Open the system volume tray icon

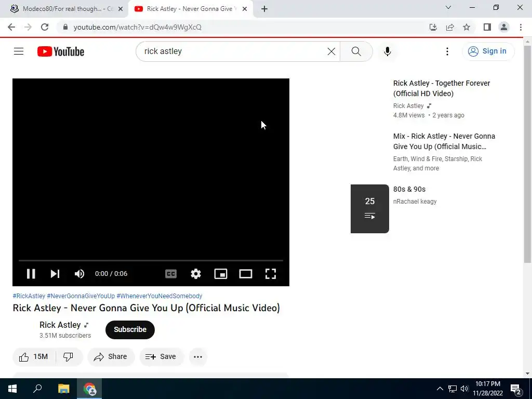pyautogui.click(x=464, y=389)
